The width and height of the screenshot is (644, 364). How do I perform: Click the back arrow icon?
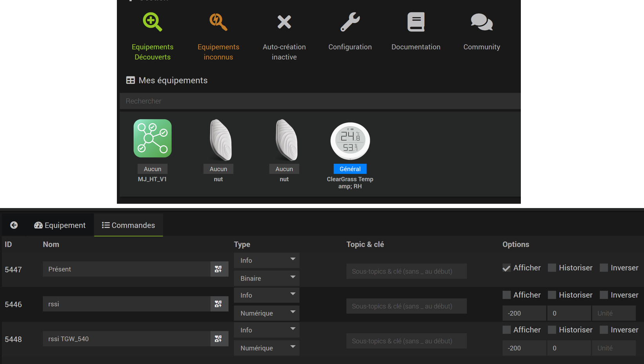click(14, 225)
